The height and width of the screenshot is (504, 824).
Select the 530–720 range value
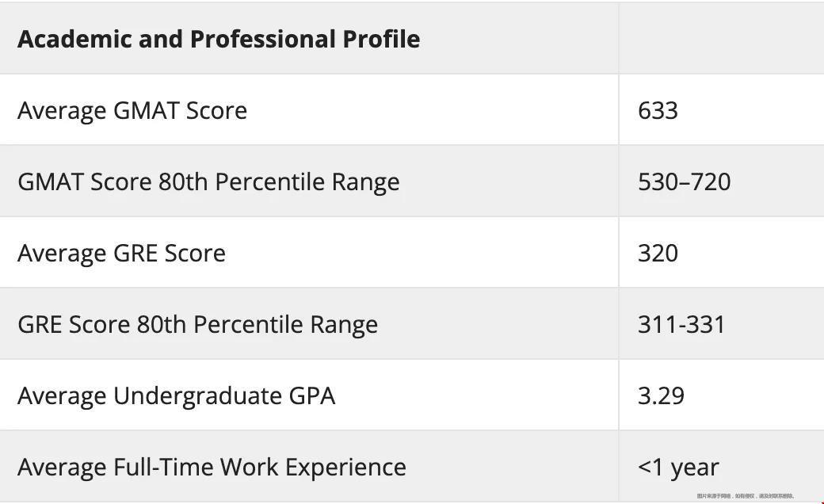[x=685, y=181]
